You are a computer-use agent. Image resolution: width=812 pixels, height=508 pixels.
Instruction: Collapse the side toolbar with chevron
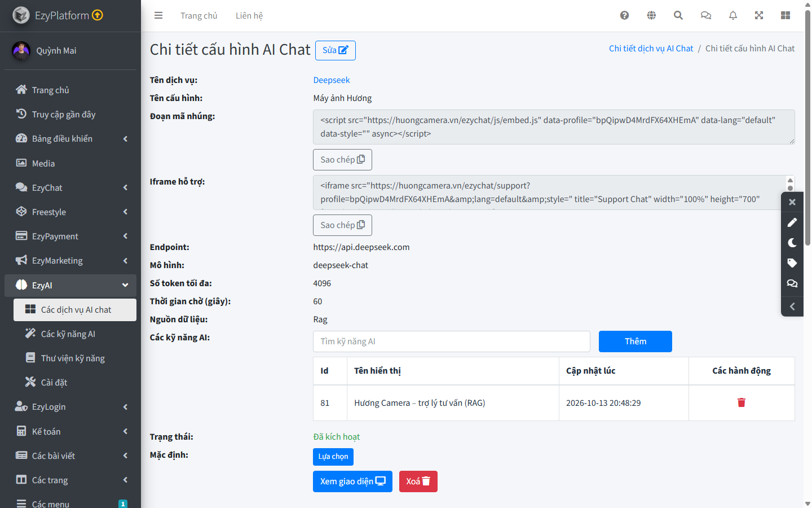pos(792,306)
